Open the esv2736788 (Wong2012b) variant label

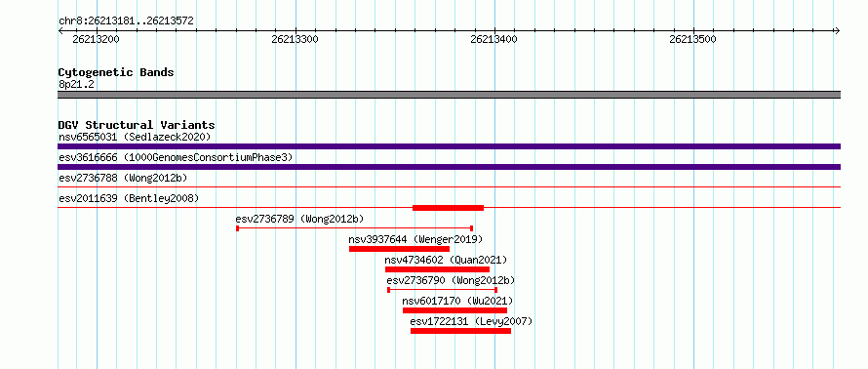click(x=123, y=178)
